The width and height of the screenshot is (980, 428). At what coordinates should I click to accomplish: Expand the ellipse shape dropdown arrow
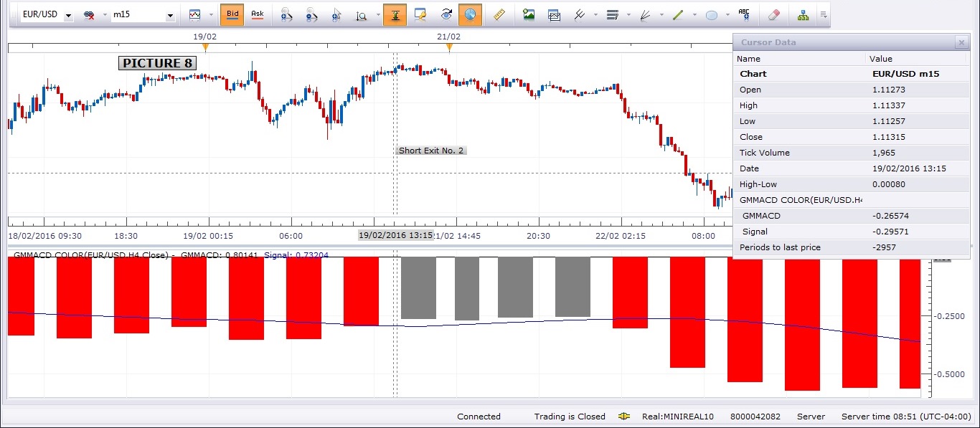(727, 15)
